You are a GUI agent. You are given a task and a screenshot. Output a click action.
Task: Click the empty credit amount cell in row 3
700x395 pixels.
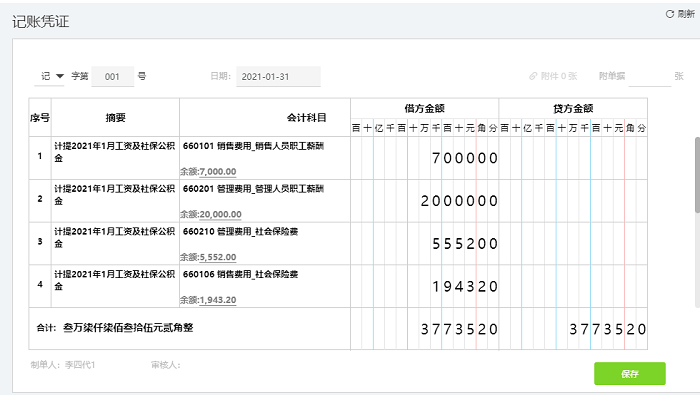[573, 244]
